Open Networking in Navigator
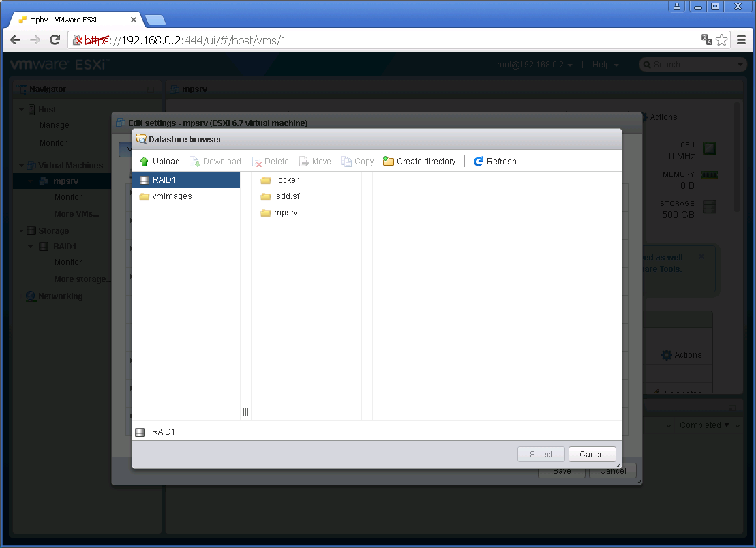 [x=60, y=296]
